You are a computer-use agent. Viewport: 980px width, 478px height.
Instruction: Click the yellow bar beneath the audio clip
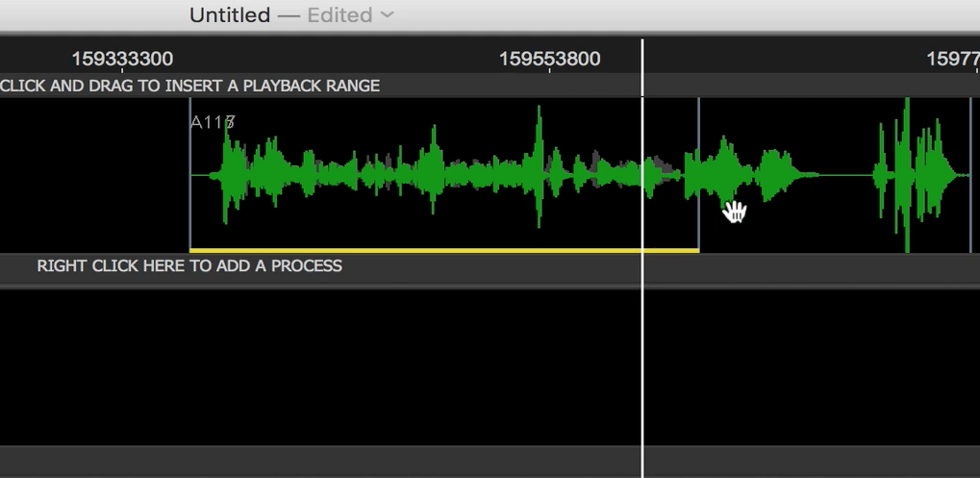pyautogui.click(x=442, y=250)
